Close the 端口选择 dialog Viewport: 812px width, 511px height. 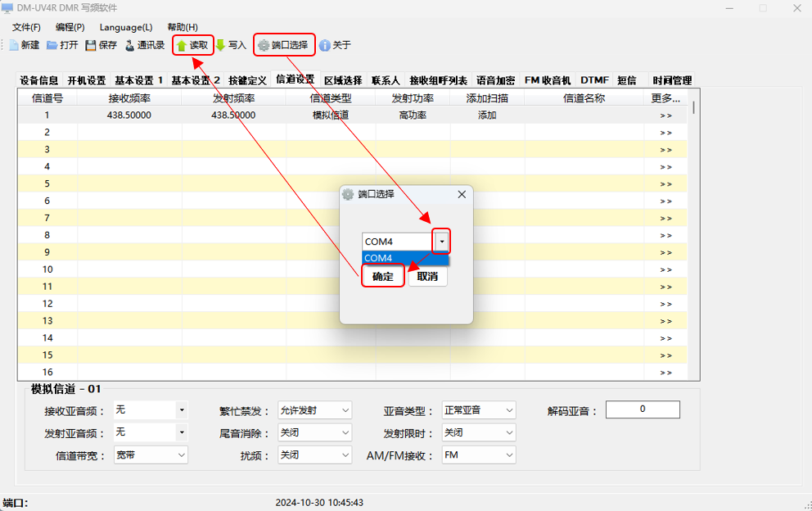pos(462,194)
